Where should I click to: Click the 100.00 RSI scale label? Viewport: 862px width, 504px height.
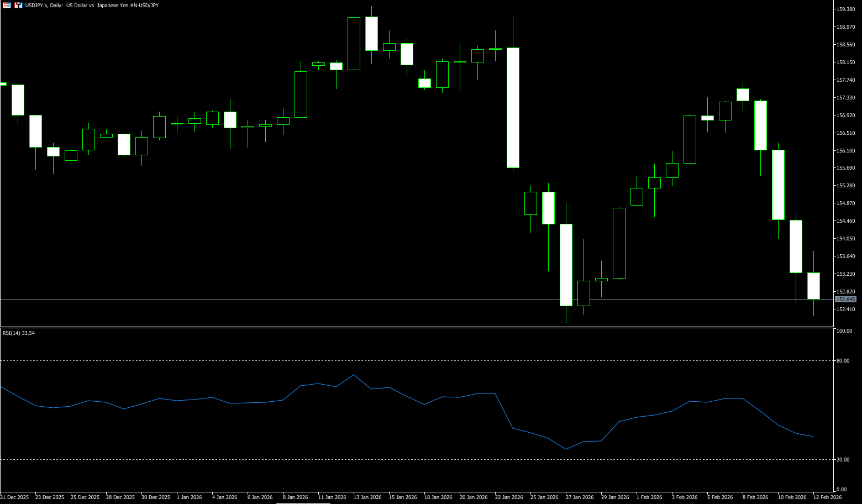[844, 331]
